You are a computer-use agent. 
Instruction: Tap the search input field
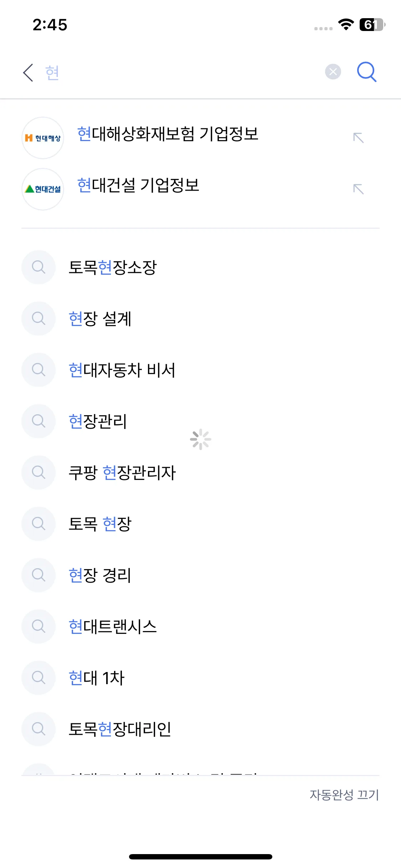tap(178, 73)
